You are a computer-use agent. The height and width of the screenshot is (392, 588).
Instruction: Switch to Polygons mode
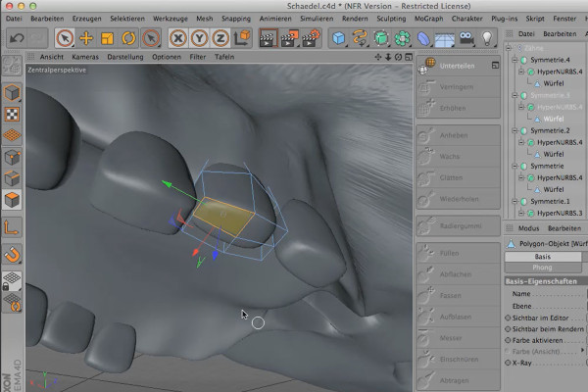tap(12, 200)
